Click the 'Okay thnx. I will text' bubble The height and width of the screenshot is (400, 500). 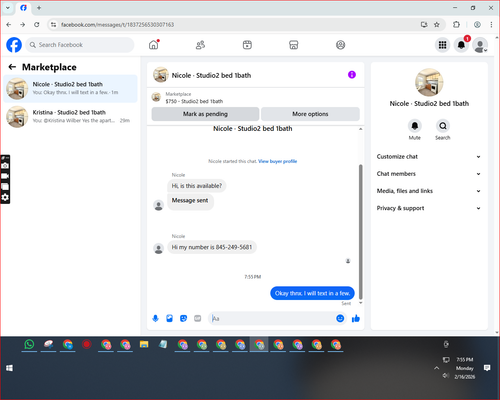click(312, 293)
